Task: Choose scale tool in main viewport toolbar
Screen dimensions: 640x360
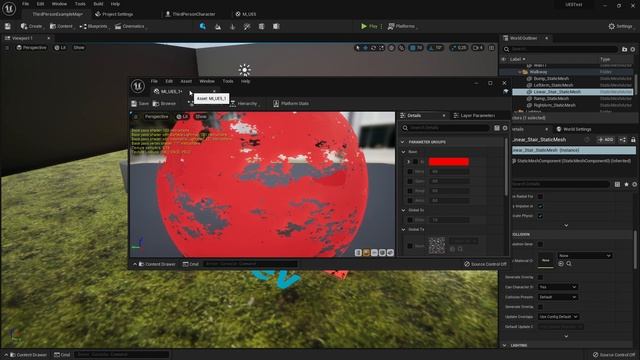Action: 381,48
